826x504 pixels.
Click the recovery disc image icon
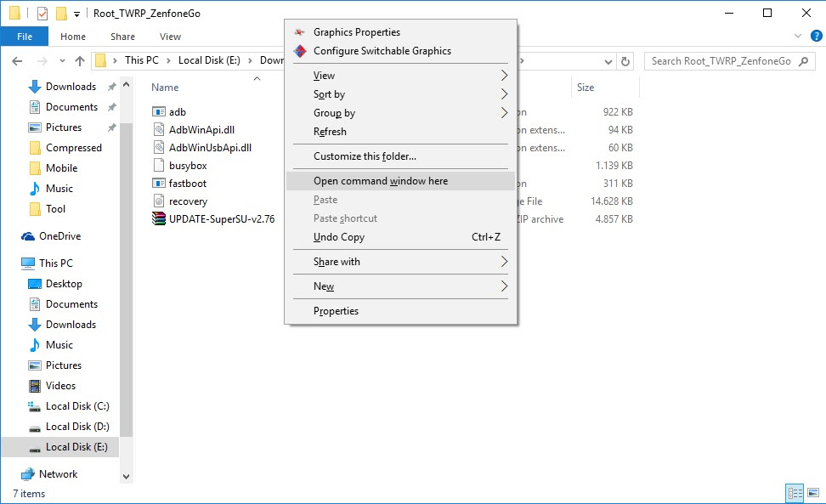click(x=159, y=201)
